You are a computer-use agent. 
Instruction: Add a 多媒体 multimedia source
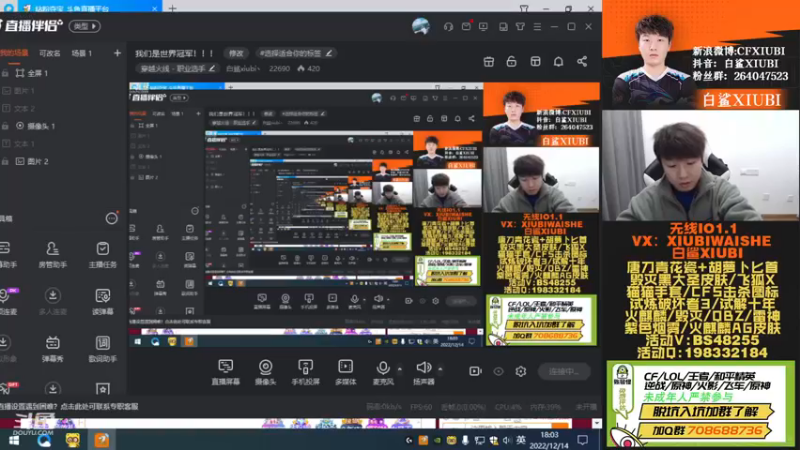[345, 371]
